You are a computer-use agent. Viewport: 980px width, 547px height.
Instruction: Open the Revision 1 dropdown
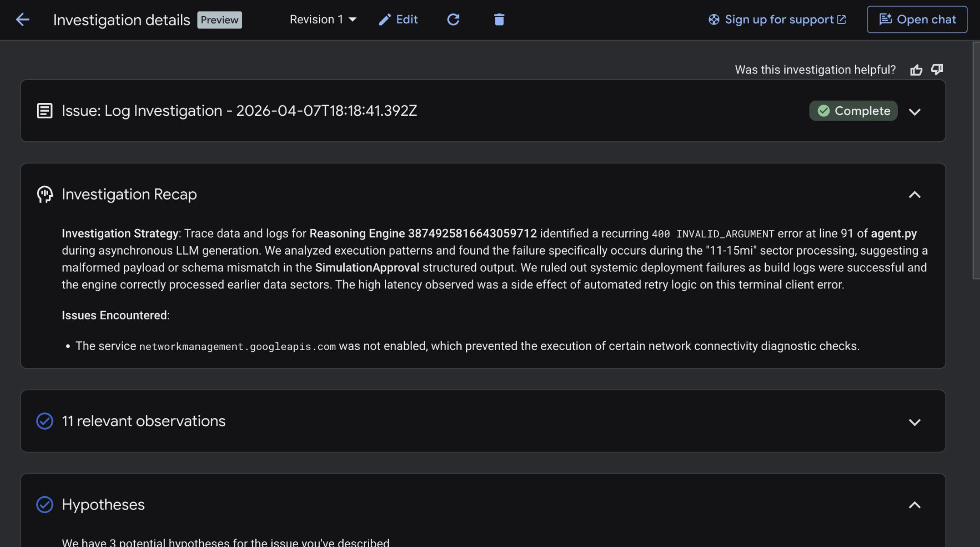[x=323, y=20]
